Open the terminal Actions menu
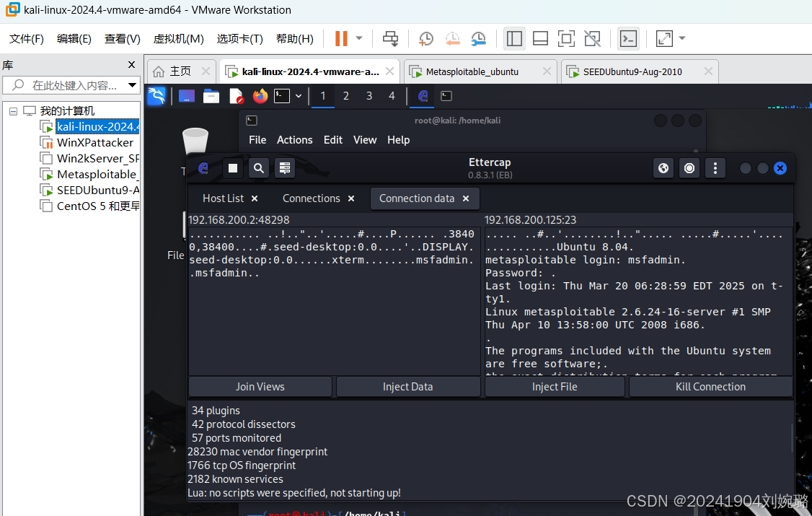The width and height of the screenshot is (812, 516). click(295, 140)
